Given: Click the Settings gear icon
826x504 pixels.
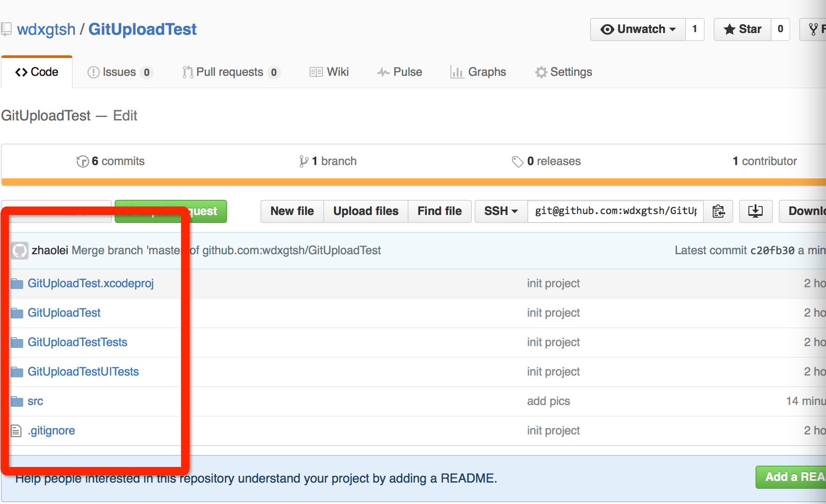Looking at the screenshot, I should 541,72.
